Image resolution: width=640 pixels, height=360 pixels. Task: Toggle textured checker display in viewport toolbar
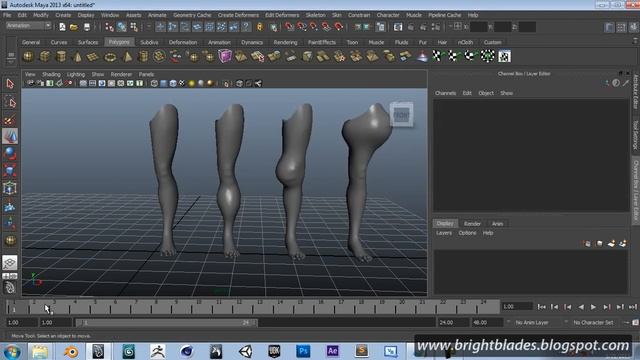click(182, 84)
